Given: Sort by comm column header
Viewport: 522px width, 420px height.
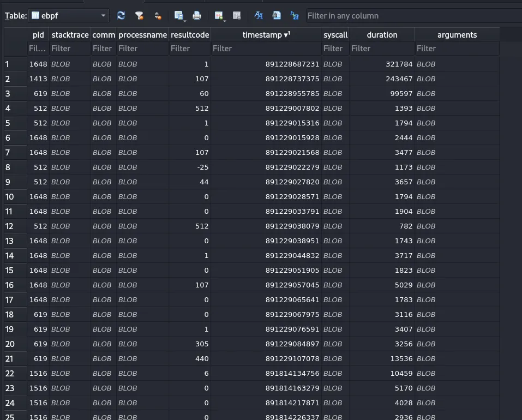Looking at the screenshot, I should (x=104, y=35).
